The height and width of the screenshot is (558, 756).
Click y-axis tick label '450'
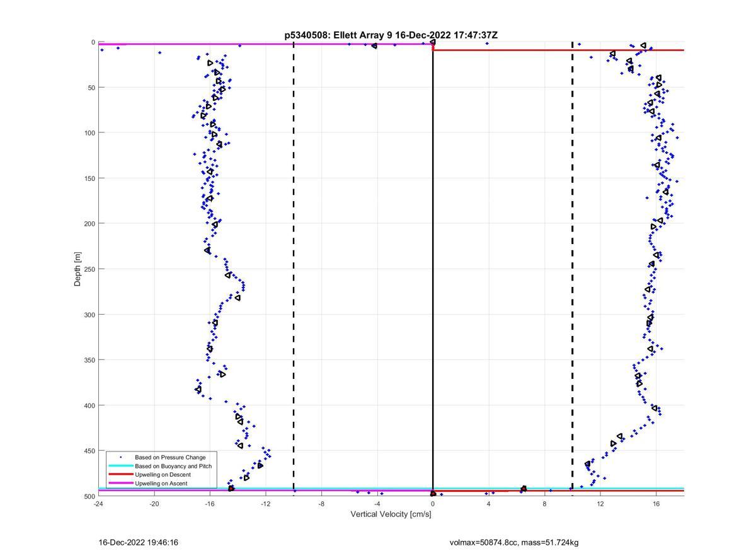pos(89,451)
